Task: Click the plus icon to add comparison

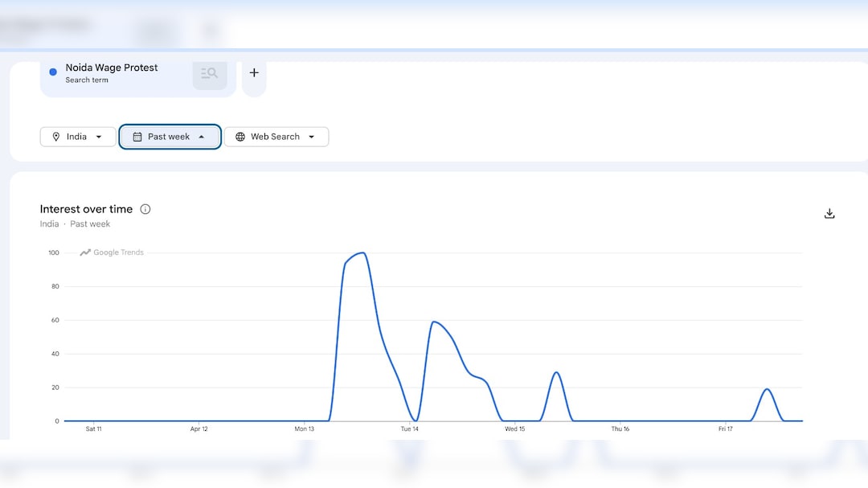Action: click(x=254, y=73)
